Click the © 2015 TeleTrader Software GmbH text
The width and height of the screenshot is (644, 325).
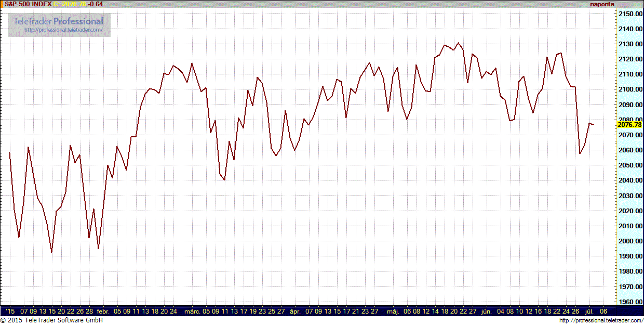pyautogui.click(x=52, y=320)
